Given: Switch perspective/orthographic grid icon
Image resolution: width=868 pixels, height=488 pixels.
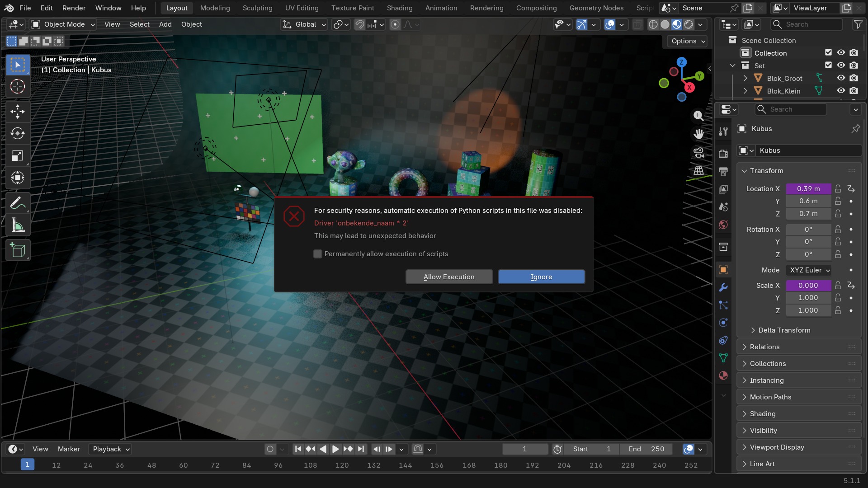Looking at the screenshot, I should pos(698,170).
